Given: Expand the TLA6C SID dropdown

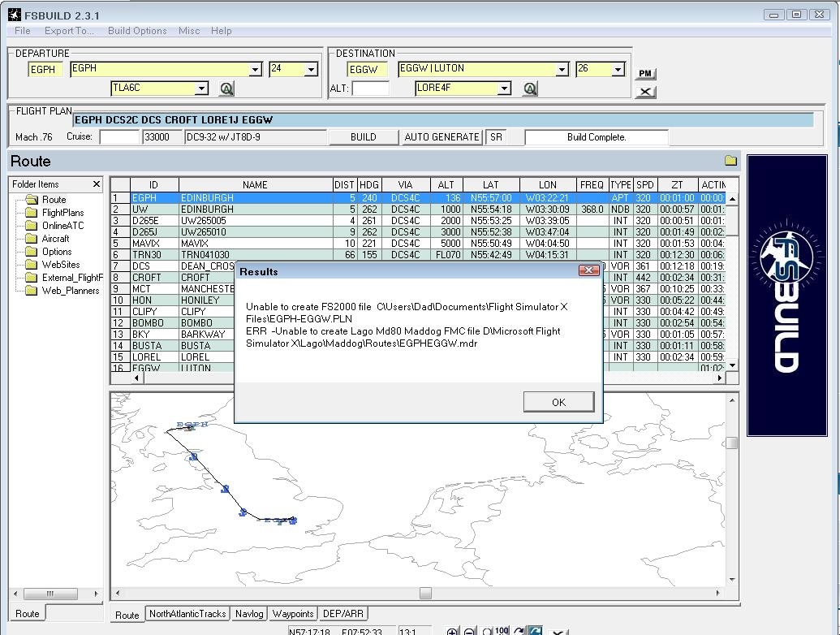Looking at the screenshot, I should coord(201,88).
